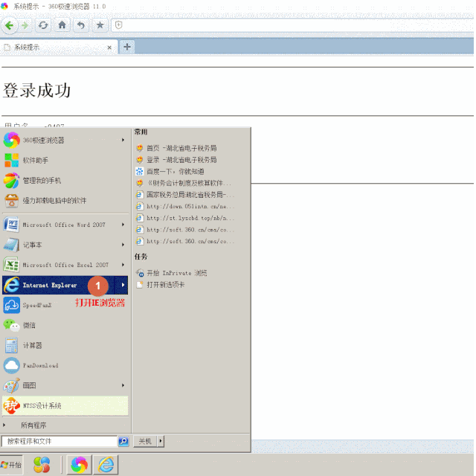476x476 pixels.
Task: Show 所有程序 list
Action: tap(33, 425)
